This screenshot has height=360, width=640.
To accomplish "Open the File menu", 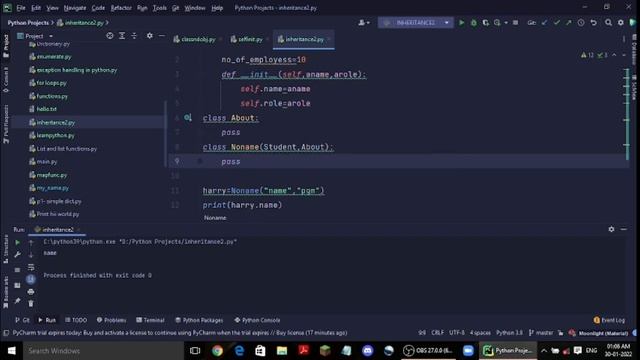I will (21, 8).
